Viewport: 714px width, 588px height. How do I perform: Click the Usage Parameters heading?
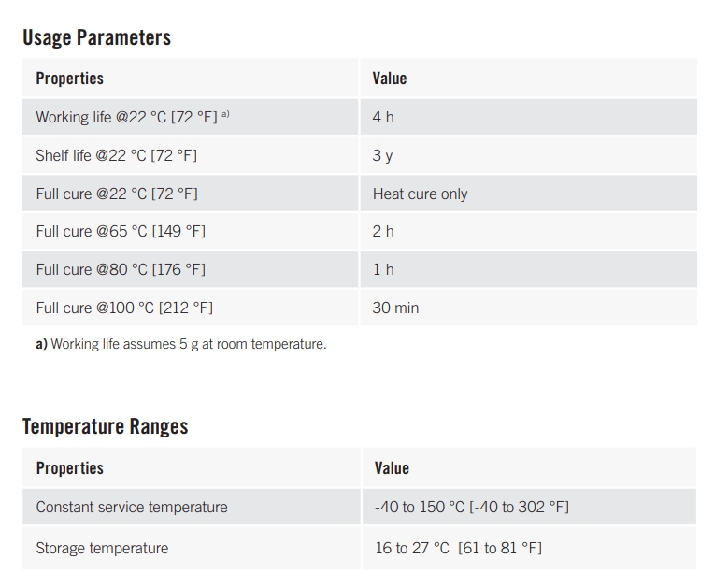coord(96,38)
